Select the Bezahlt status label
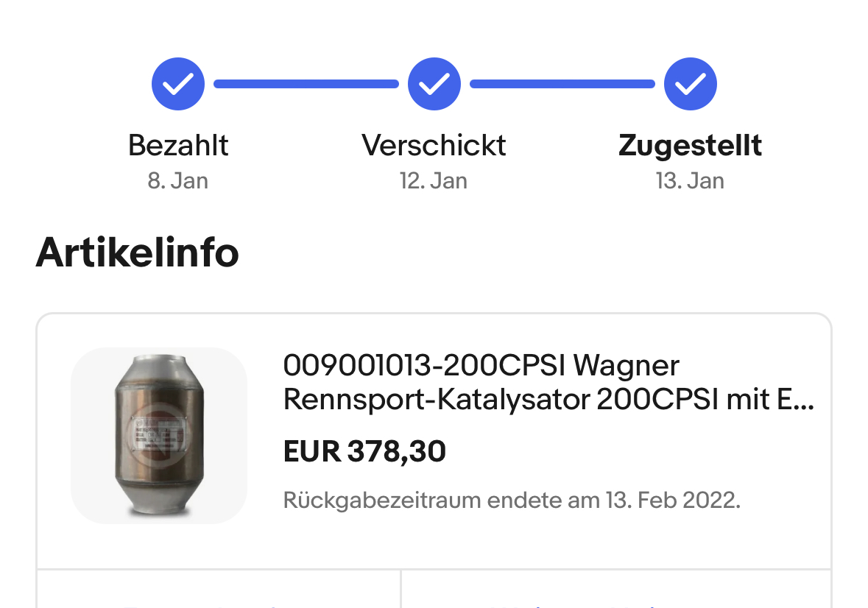868x608 pixels. point(178,145)
